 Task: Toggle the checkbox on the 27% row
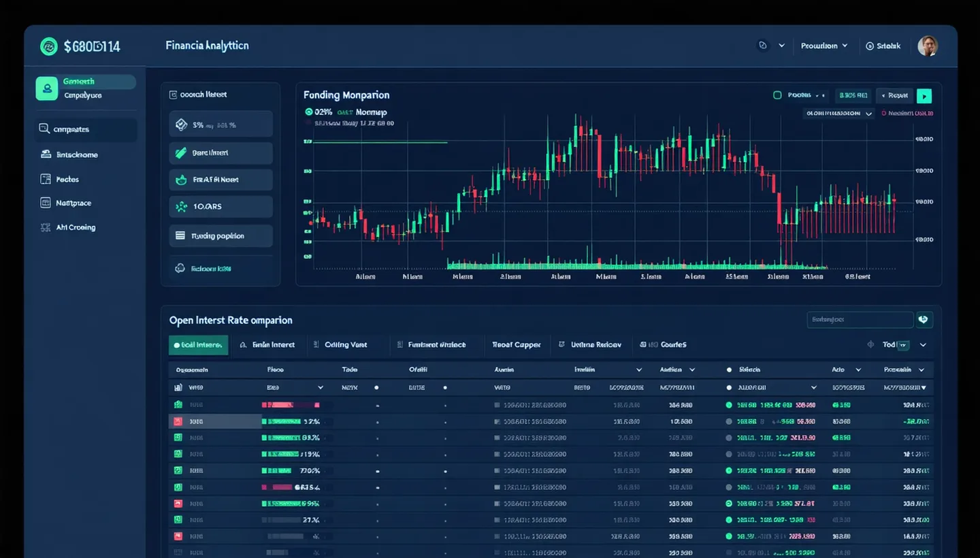click(178, 520)
